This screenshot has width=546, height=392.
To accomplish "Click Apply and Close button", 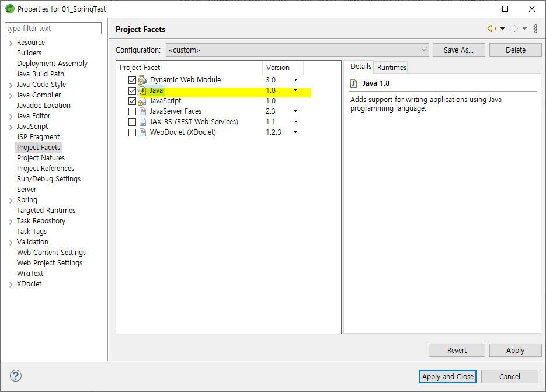I will click(x=448, y=377).
